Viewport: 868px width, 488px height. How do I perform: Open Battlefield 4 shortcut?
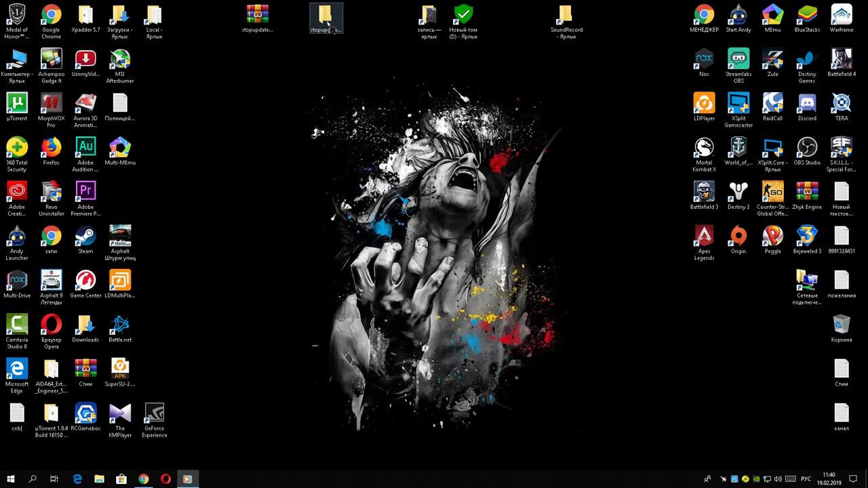(842, 62)
